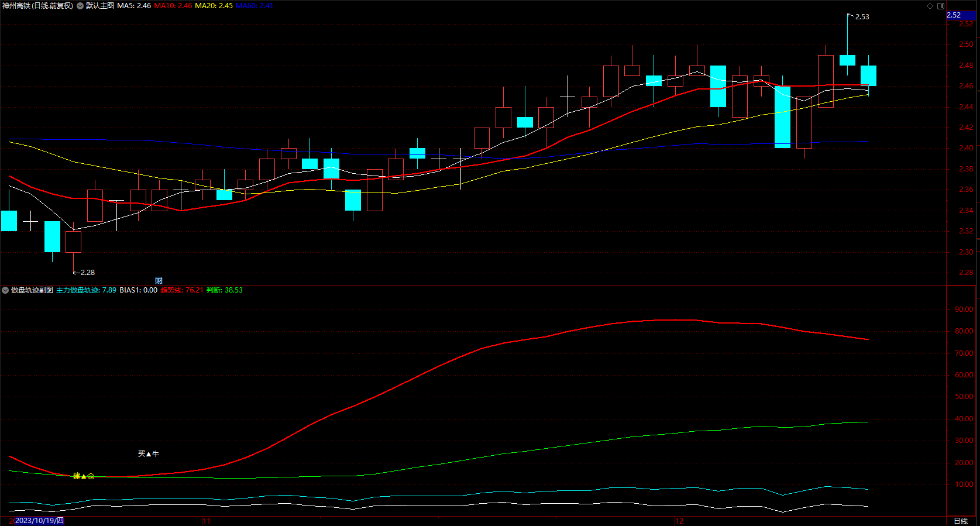Expand the 做盘轨迹副图 indicator dropdown arrow
The height and width of the screenshot is (526, 980).
pos(5,290)
